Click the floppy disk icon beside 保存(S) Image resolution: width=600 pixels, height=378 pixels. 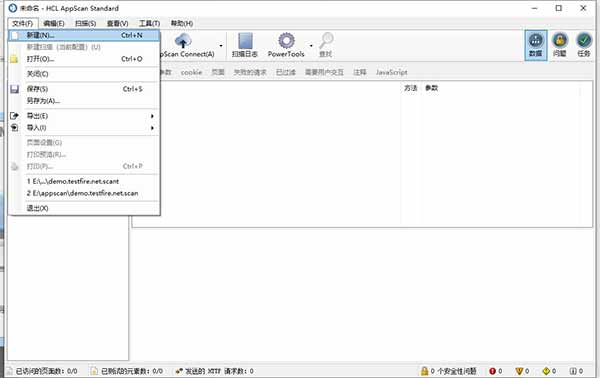[15, 89]
